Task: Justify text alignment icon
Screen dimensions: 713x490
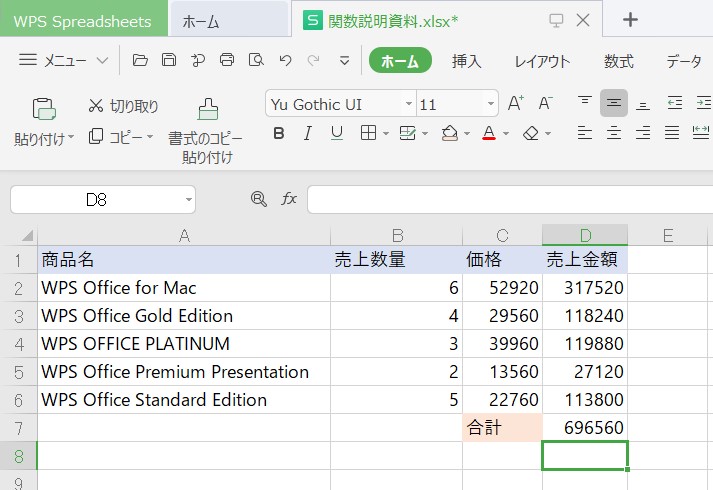Action: [672, 133]
